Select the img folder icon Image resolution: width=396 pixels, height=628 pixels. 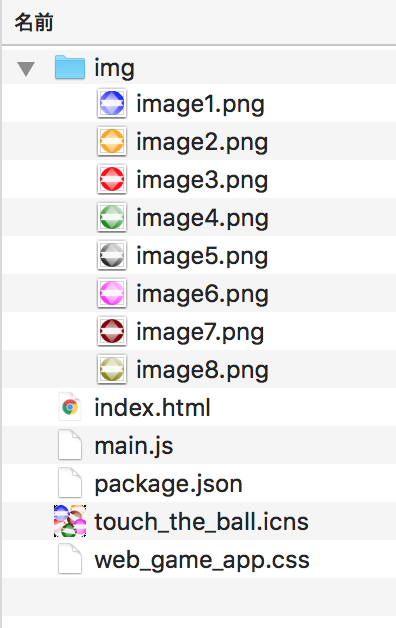click(x=70, y=68)
